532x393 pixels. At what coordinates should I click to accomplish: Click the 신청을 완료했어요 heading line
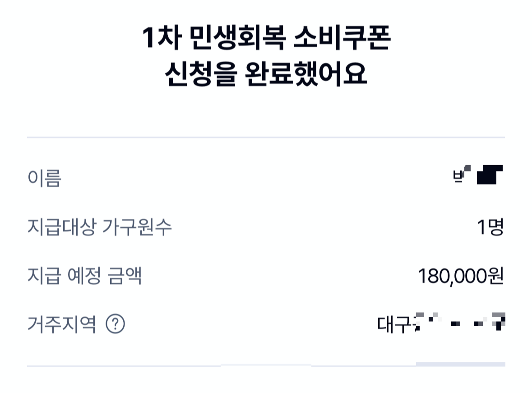click(266, 72)
